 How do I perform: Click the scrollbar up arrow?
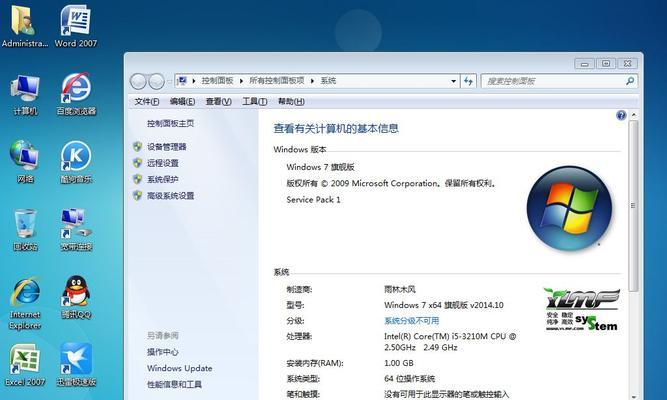633,115
